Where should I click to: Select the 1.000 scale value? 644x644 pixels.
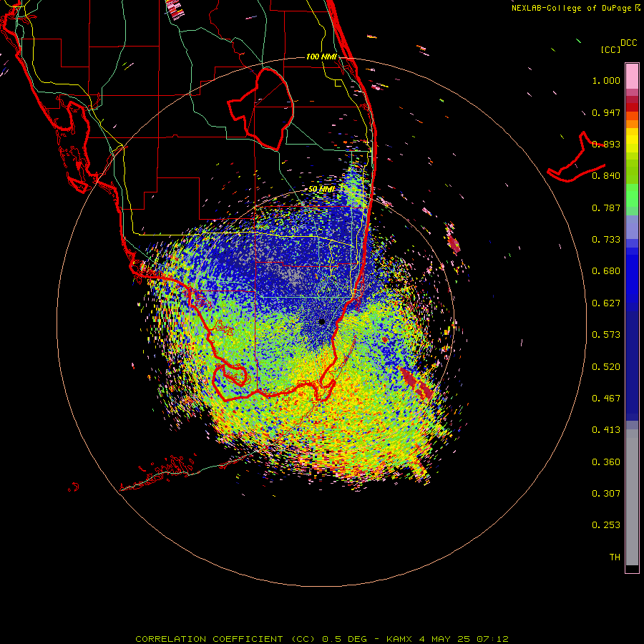point(606,80)
